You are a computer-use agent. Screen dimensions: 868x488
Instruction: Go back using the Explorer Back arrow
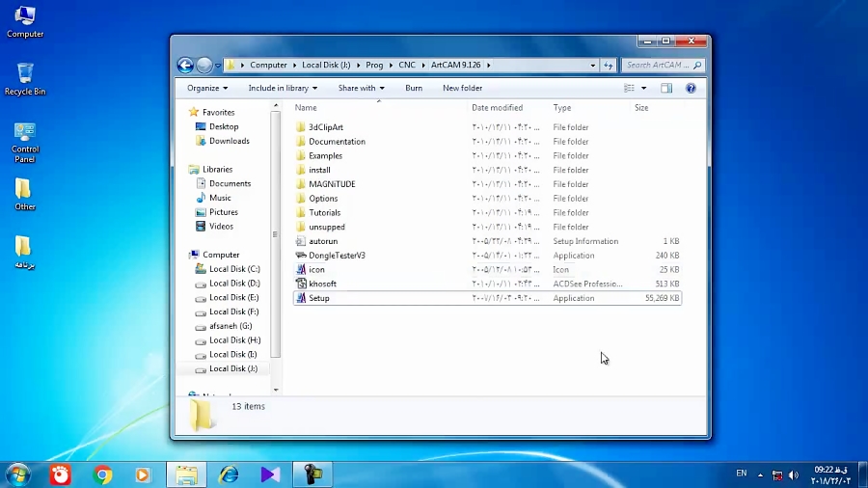(185, 66)
